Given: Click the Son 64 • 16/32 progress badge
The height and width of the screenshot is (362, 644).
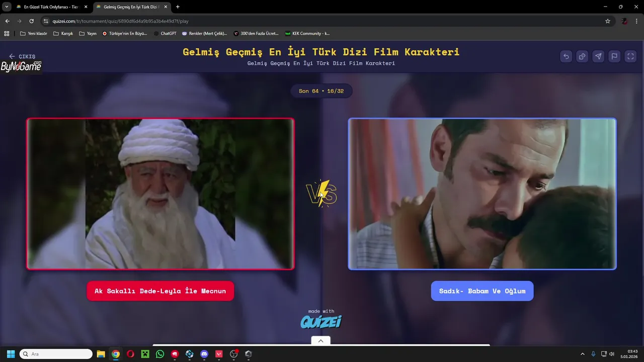Looking at the screenshot, I should pyautogui.click(x=321, y=91).
